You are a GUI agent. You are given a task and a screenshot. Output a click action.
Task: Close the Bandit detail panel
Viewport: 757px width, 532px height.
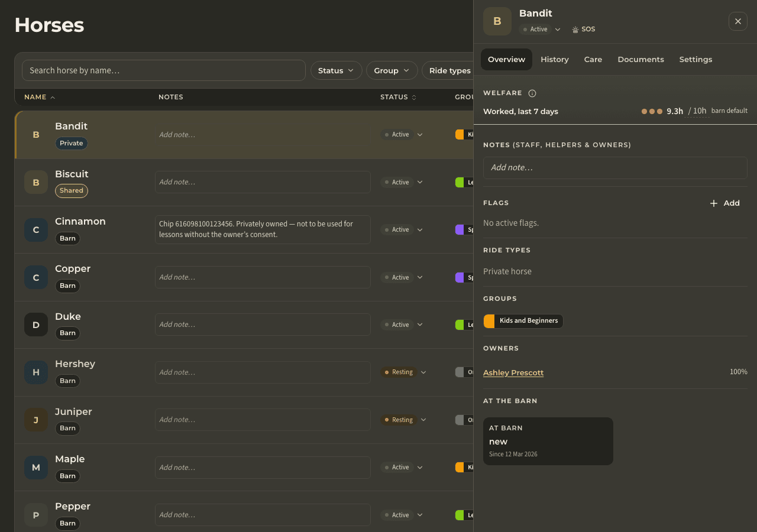[738, 21]
